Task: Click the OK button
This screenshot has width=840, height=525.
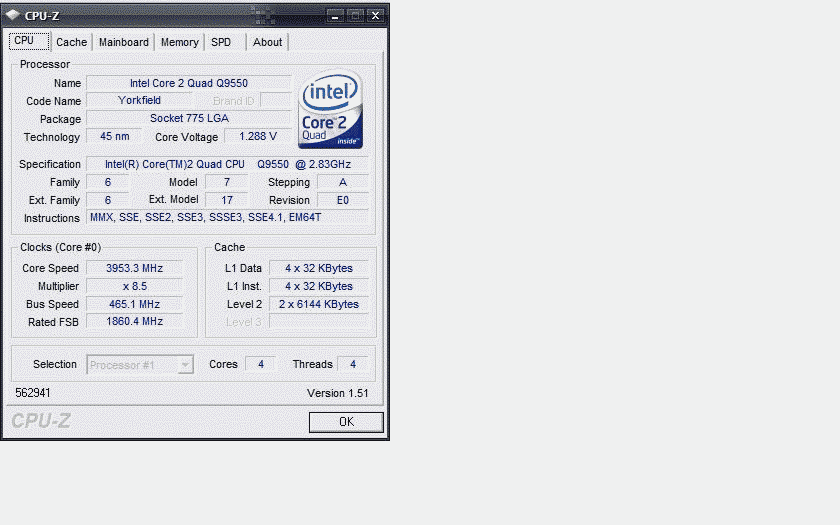Action: point(346,422)
